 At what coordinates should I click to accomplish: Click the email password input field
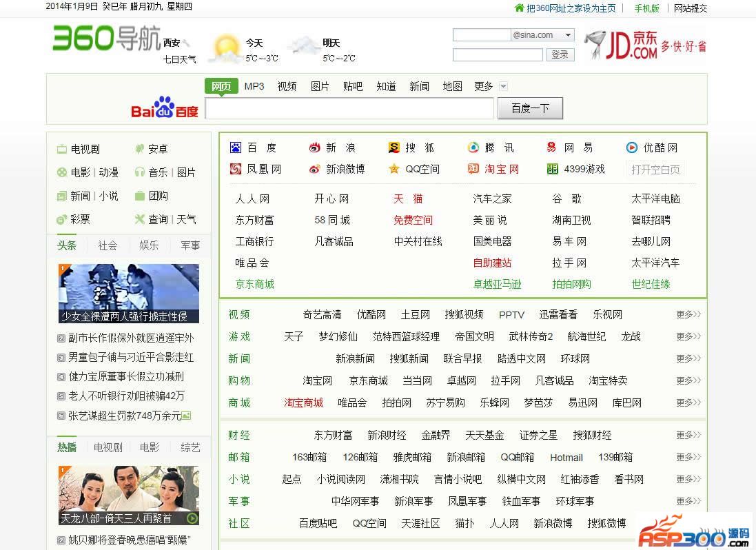[x=498, y=54]
